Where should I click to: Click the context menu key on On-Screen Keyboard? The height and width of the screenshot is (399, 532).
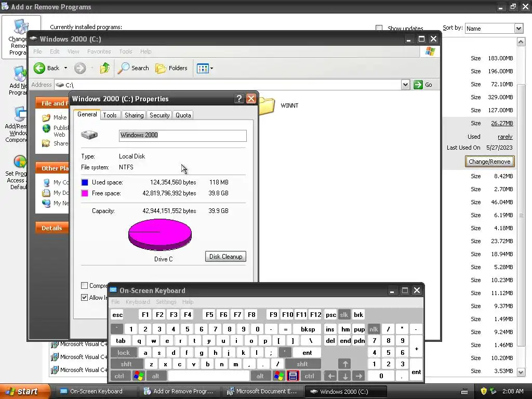[x=293, y=376]
